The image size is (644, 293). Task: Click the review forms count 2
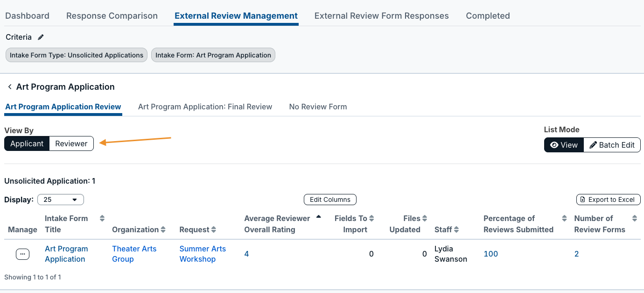(577, 254)
